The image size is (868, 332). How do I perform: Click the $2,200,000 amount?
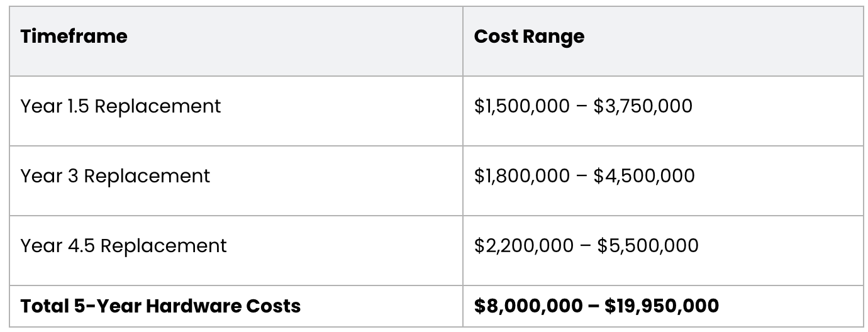click(x=524, y=245)
